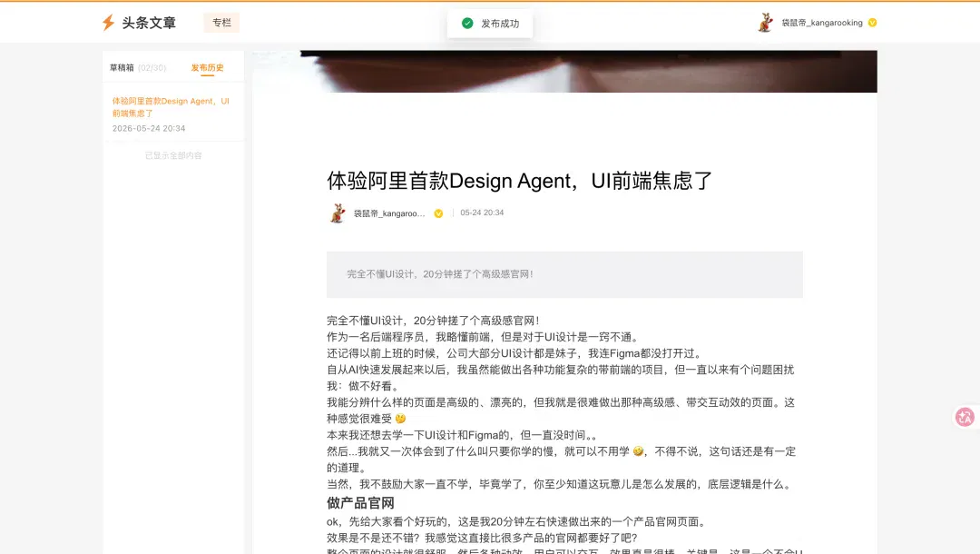The height and width of the screenshot is (554, 980).
Task: Click 袋鼠帝_kangarooking username in the header
Action: coord(822,23)
